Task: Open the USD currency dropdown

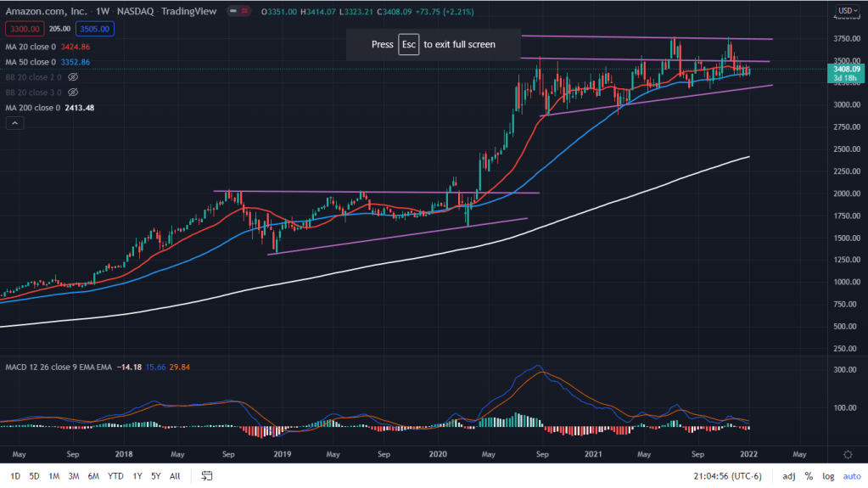Action: pyautogui.click(x=846, y=11)
